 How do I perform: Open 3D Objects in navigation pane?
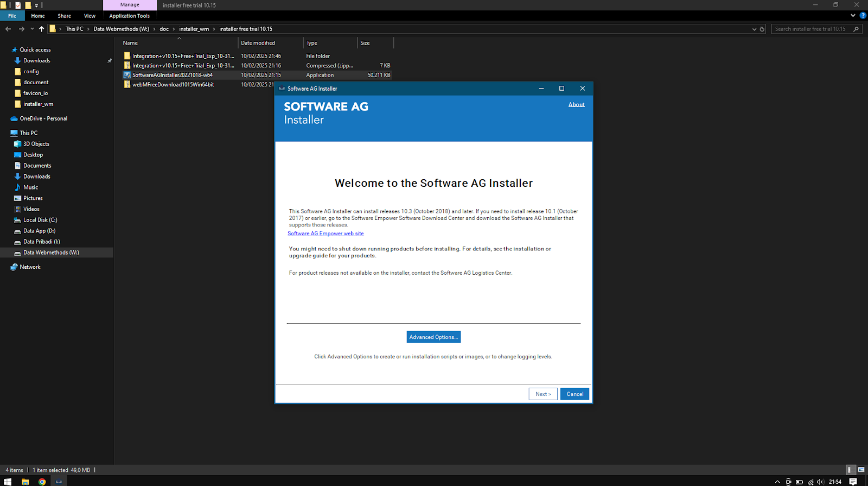(36, 144)
